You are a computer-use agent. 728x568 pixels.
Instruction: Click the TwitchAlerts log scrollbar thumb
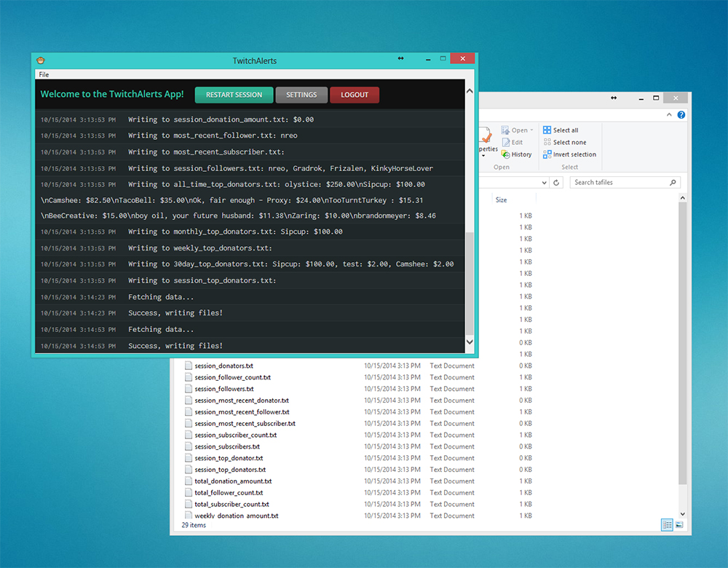(x=470, y=283)
